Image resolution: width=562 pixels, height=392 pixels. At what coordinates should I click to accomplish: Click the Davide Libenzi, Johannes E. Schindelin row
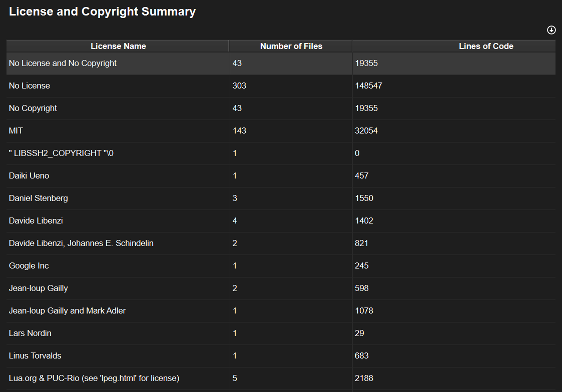(x=81, y=243)
